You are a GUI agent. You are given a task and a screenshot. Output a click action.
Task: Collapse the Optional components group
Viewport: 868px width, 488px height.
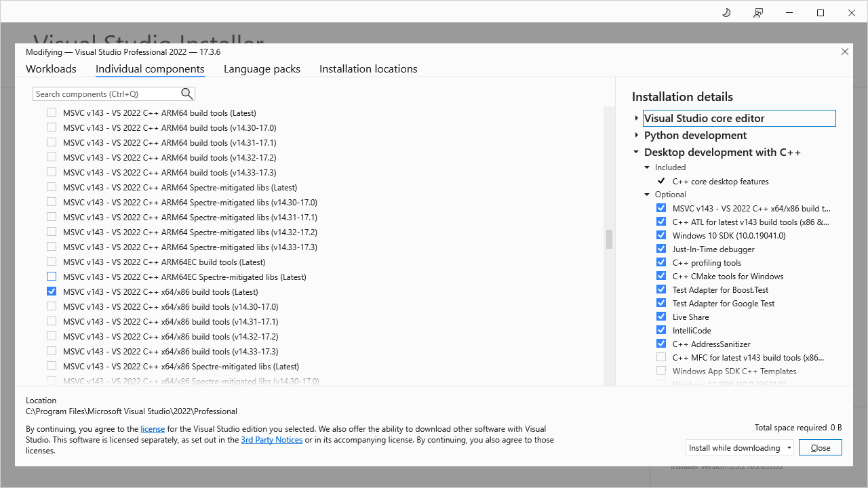click(646, 194)
